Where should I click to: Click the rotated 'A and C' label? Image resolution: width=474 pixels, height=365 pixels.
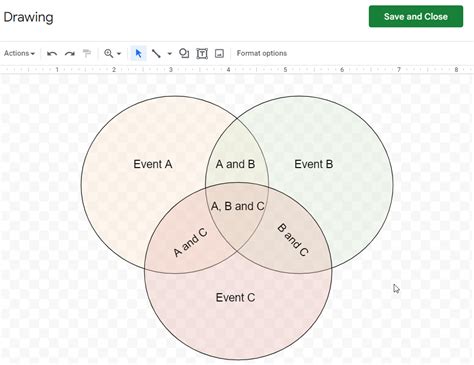coord(190,243)
